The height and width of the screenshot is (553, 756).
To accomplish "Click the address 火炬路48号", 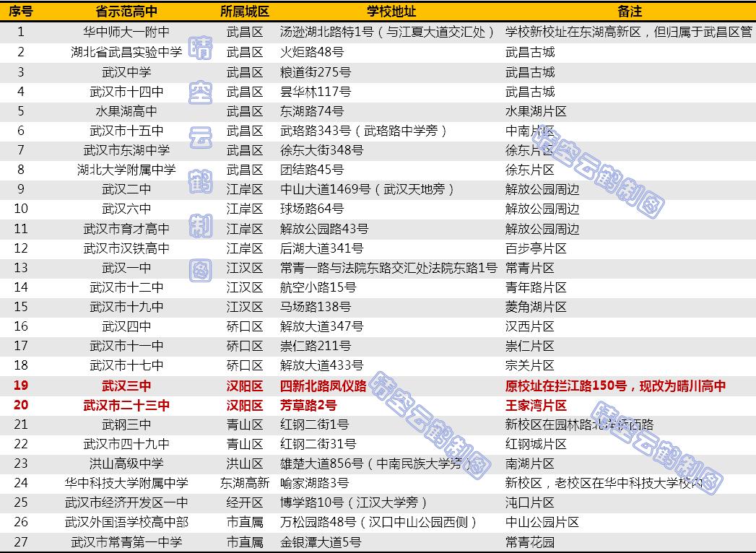I will 312,52.
